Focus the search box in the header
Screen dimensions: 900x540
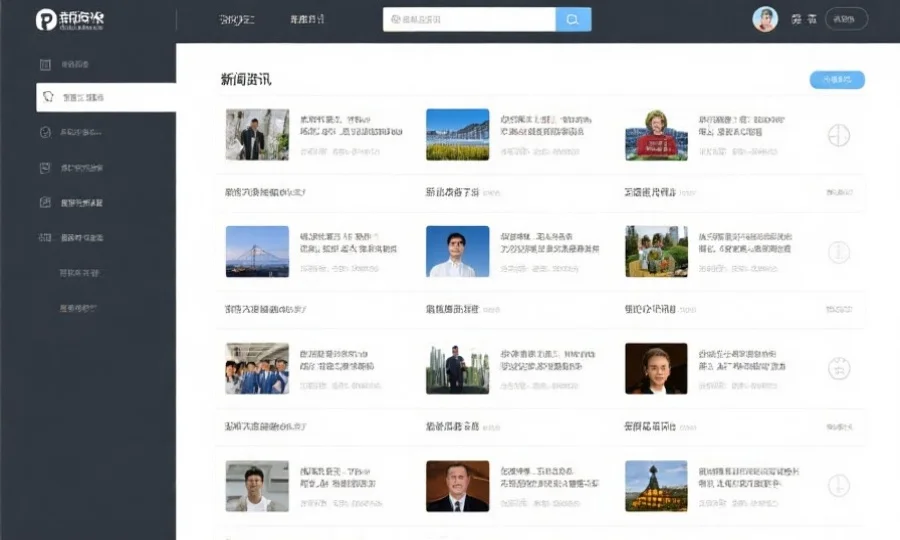coord(469,20)
